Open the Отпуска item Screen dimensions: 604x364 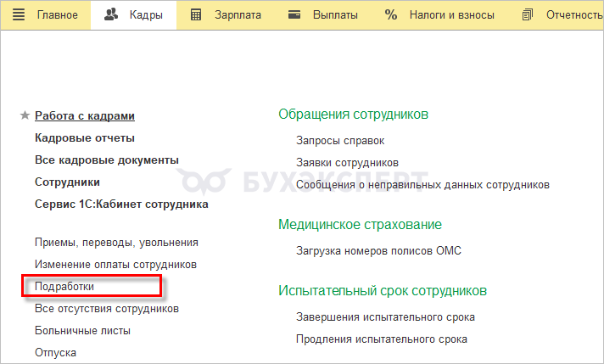pyautogui.click(x=55, y=353)
